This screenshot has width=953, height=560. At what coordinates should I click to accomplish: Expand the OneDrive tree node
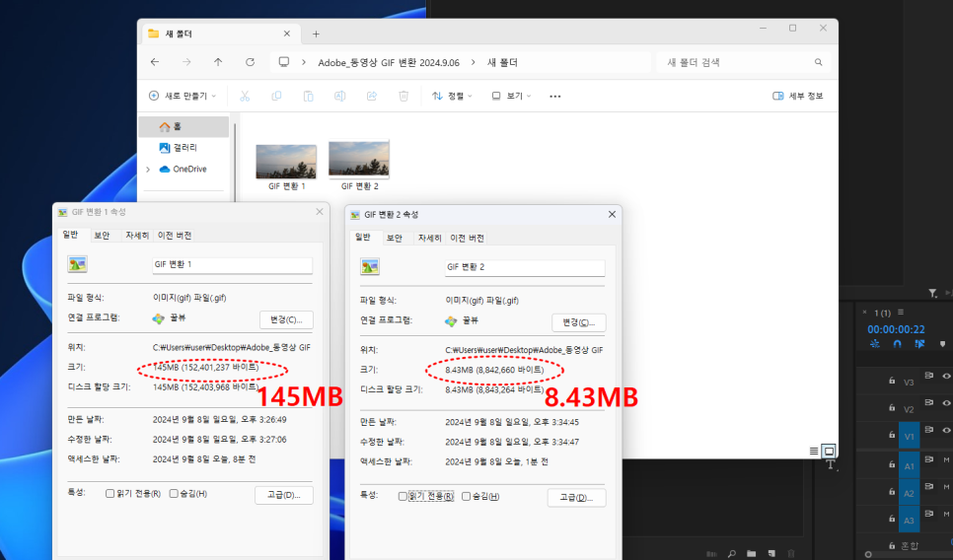[148, 170]
